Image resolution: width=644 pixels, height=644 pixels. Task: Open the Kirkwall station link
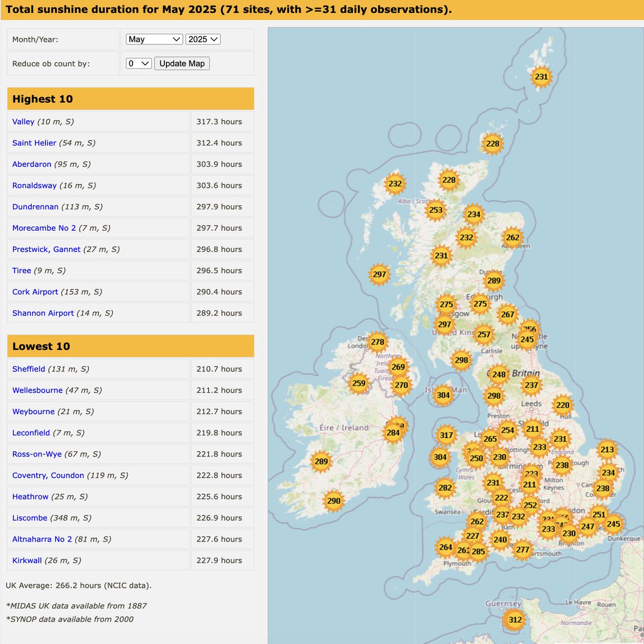click(x=27, y=561)
